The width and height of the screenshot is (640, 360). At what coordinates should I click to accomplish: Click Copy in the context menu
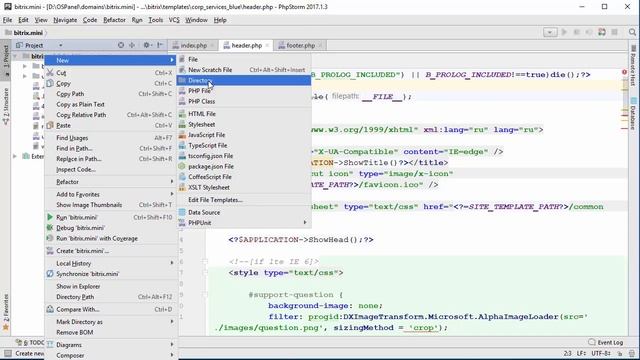tap(110, 83)
